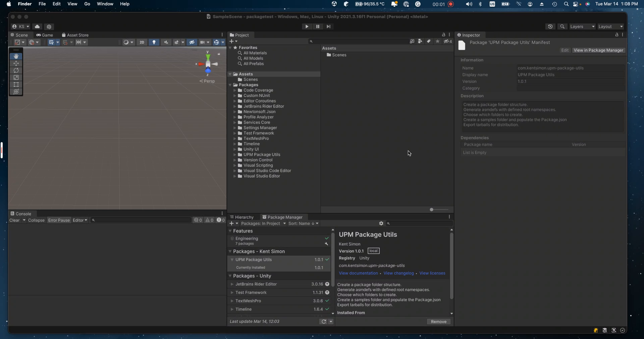Open macOS Spotlight search
Viewport: 644px width, 339px height.
(566, 4)
